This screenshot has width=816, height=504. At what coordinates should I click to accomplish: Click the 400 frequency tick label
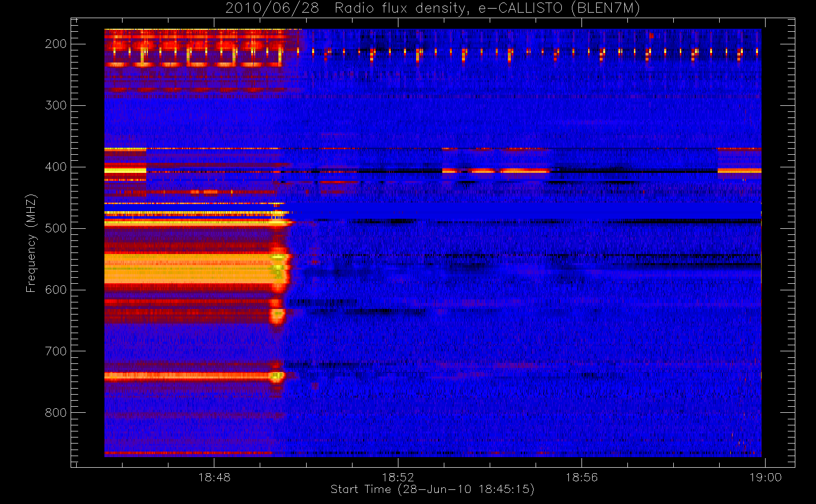[x=56, y=167]
